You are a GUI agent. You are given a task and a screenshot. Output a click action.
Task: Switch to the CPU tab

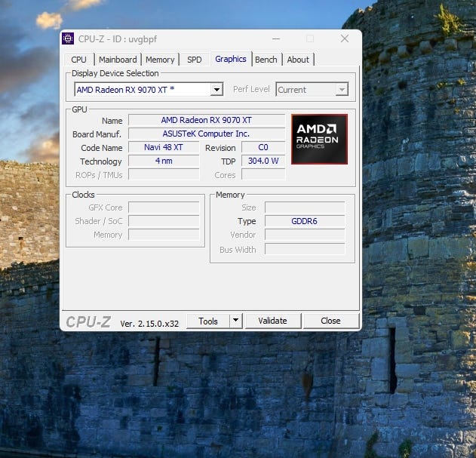tap(78, 60)
